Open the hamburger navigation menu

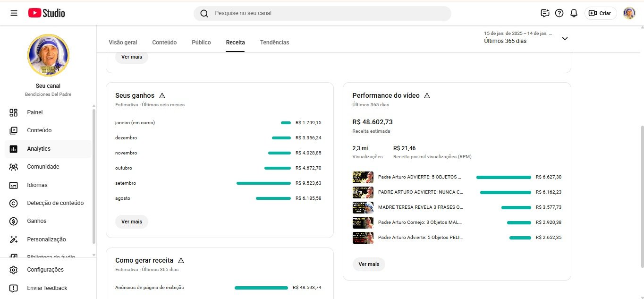[x=14, y=13]
